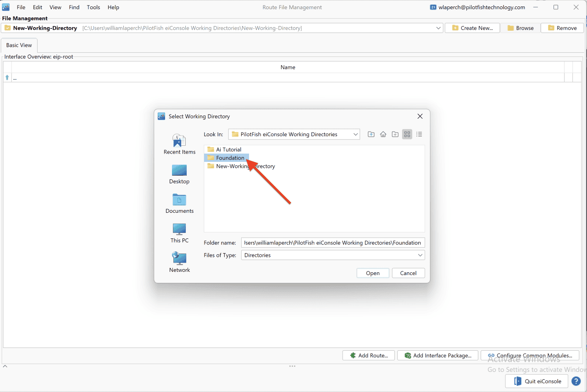Click Create New... working directory button
This screenshot has height=392, width=587.
point(472,28)
